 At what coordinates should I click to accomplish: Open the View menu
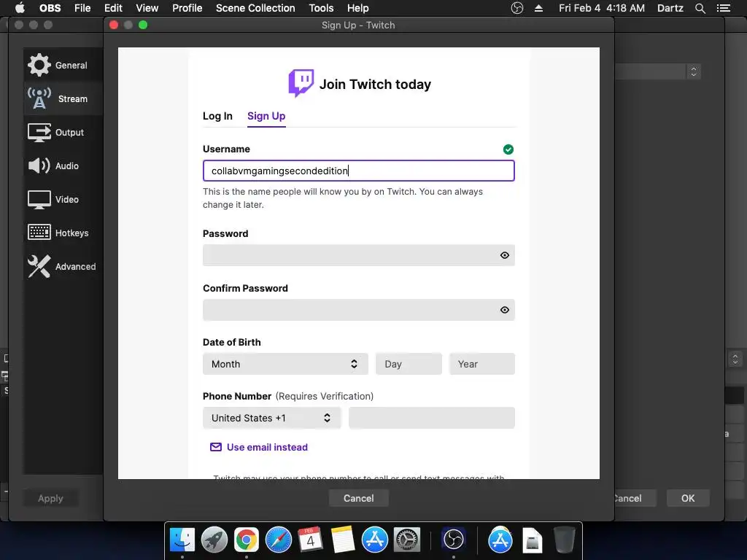tap(147, 8)
